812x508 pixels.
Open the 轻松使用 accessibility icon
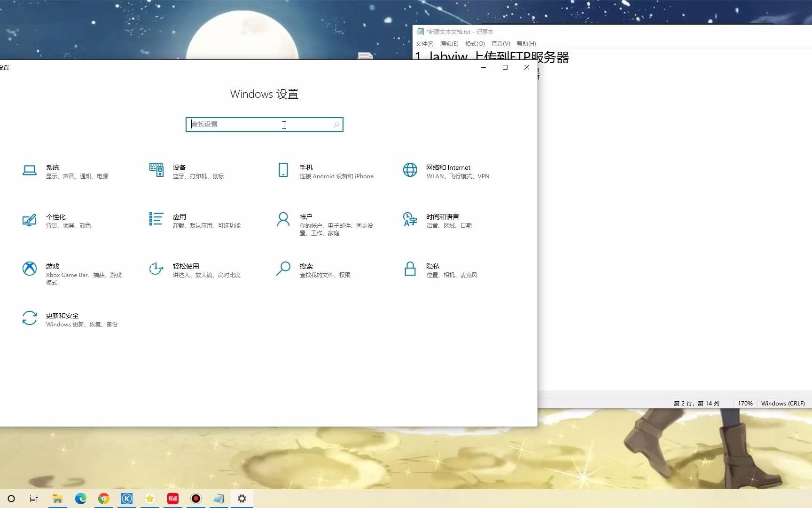point(156,269)
